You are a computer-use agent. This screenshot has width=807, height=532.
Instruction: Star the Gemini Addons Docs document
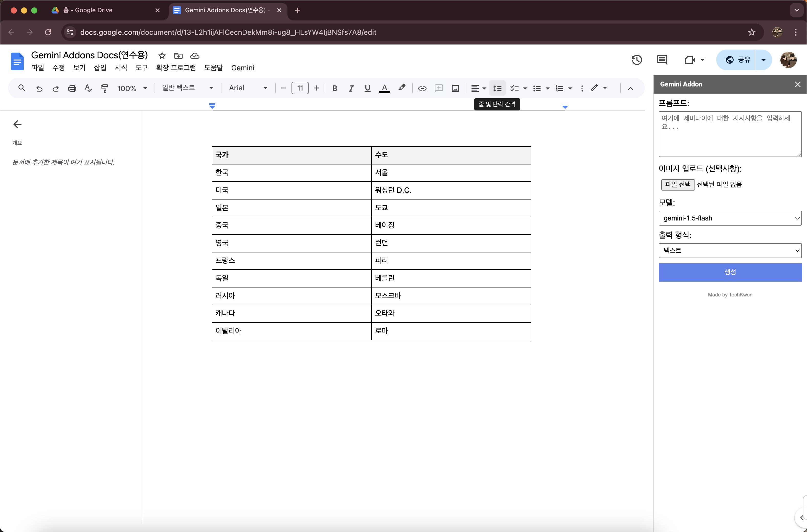(x=162, y=56)
